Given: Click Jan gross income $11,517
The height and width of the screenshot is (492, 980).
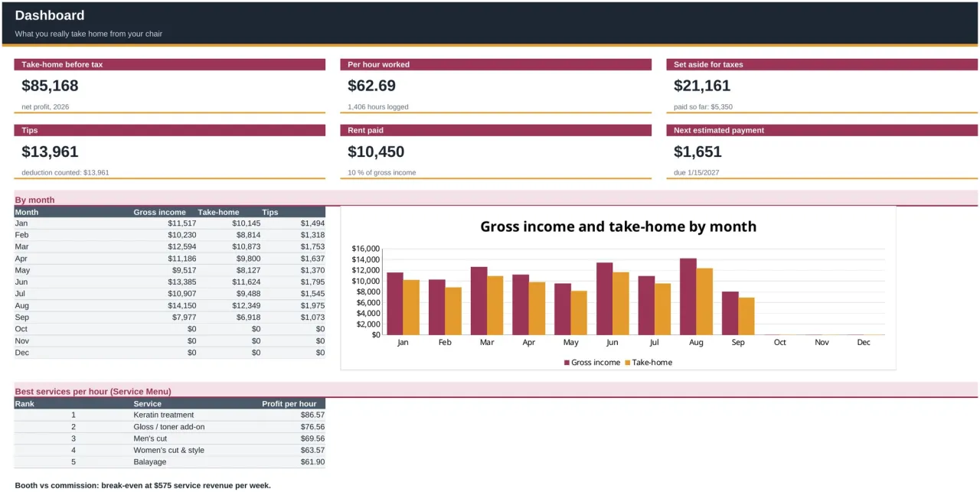Looking at the screenshot, I should [182, 223].
